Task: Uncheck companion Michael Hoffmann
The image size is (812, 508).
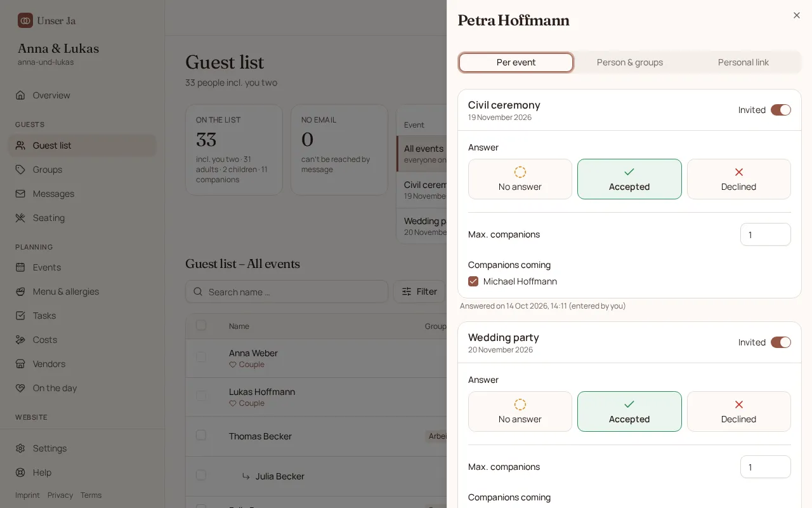Action: tap(473, 281)
